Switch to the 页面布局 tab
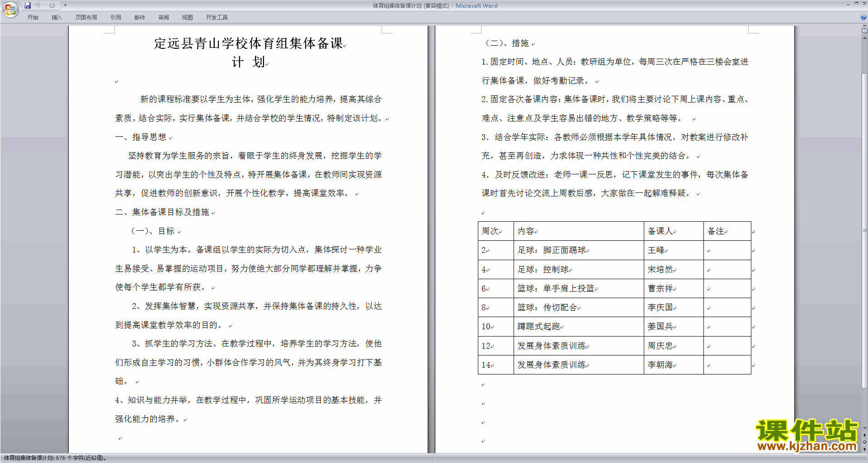 86,17
